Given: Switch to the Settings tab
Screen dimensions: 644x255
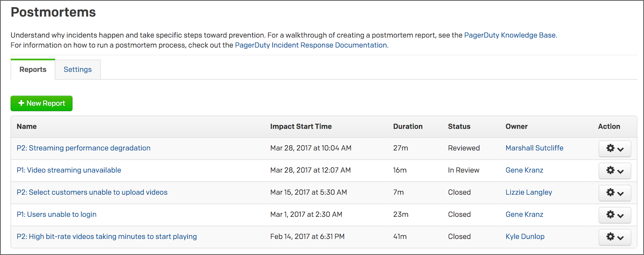Looking at the screenshot, I should [x=78, y=70].
